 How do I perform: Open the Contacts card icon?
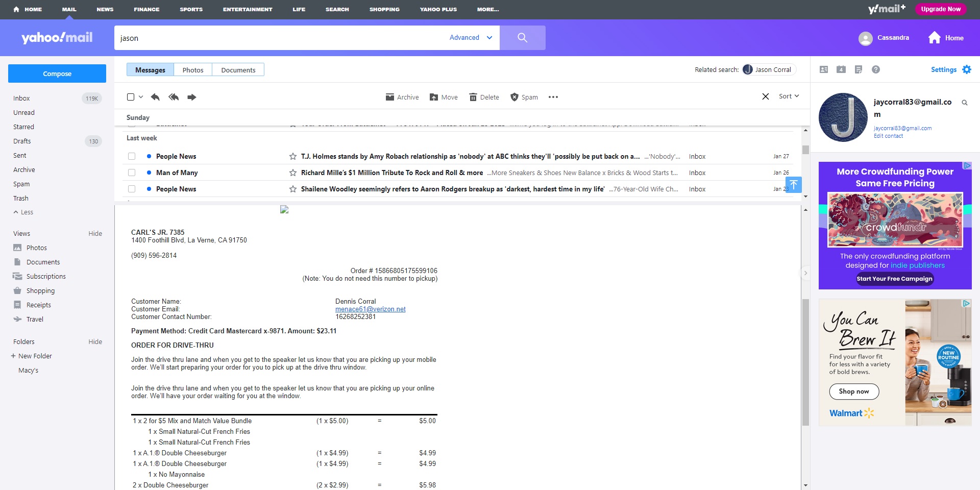pos(823,69)
